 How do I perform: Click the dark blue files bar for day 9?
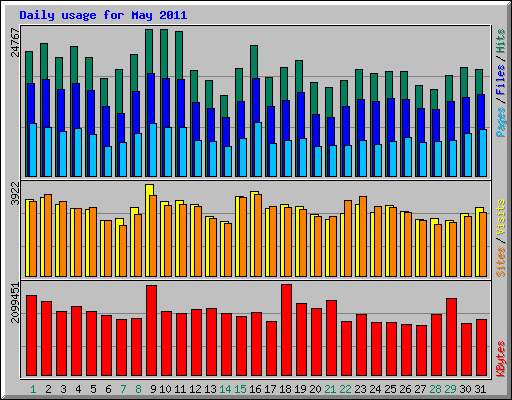151,98
